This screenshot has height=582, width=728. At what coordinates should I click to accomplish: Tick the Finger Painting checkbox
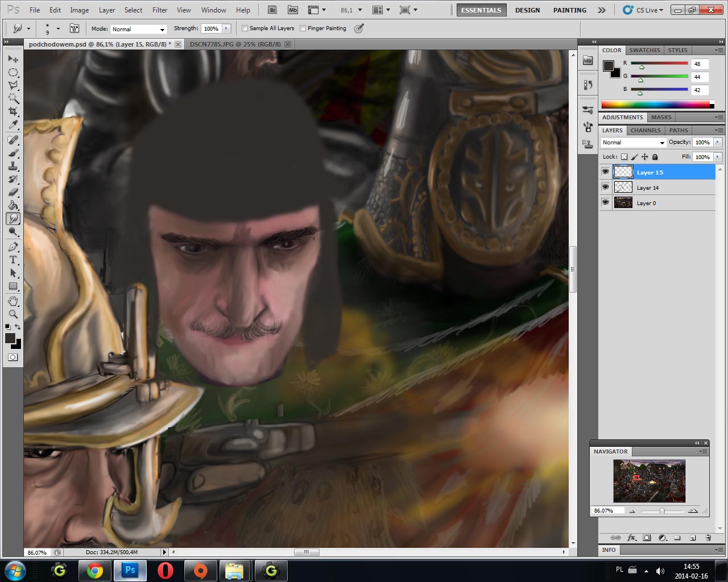[x=303, y=28]
